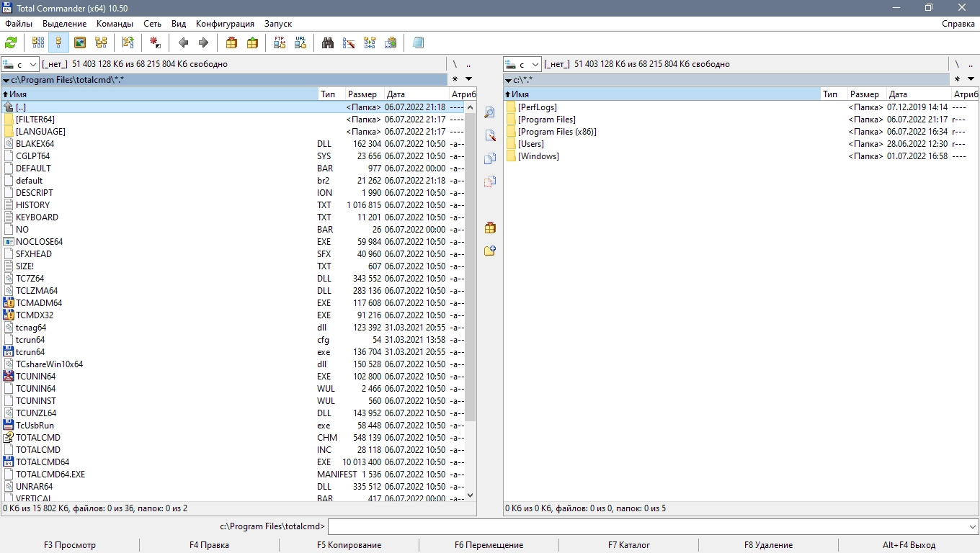The image size is (980, 553).
Task: Go forward with the right arrow icon
Action: (203, 42)
